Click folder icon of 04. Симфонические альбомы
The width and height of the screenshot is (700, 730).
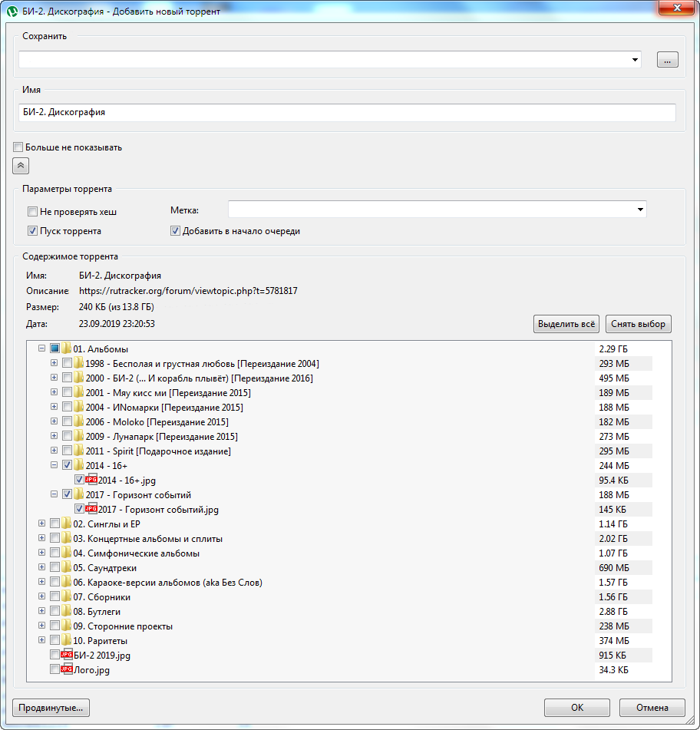pos(66,553)
